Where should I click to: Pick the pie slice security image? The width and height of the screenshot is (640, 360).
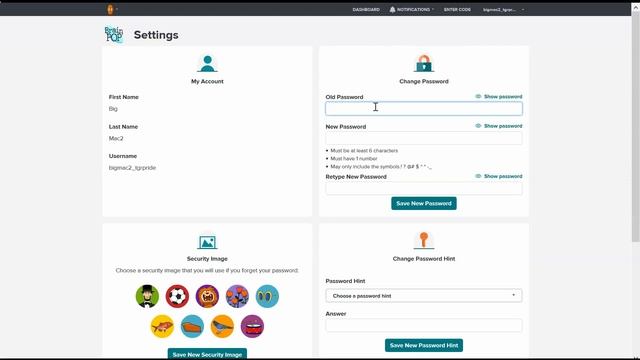click(192, 326)
